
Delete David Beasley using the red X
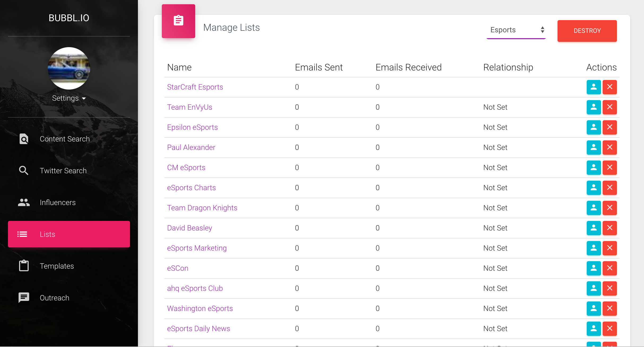click(x=610, y=228)
